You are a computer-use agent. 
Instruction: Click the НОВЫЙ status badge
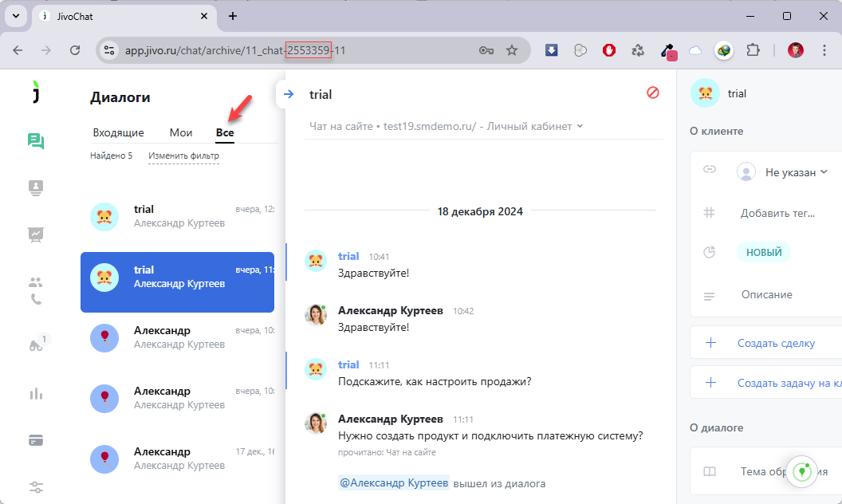pyautogui.click(x=764, y=252)
